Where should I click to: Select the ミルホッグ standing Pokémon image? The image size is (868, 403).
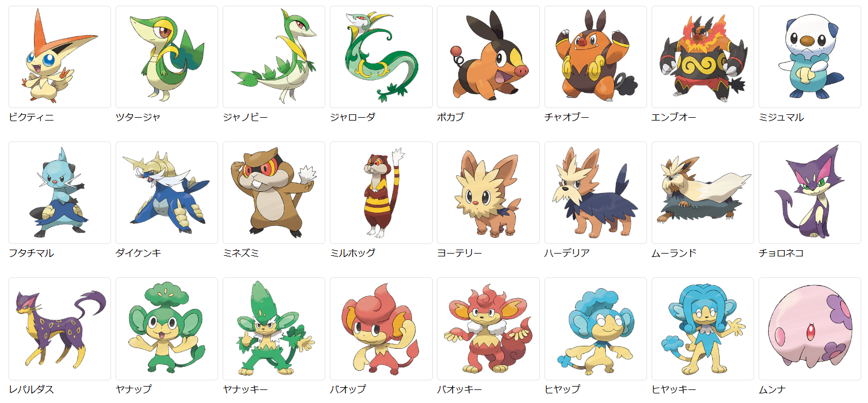(381, 193)
